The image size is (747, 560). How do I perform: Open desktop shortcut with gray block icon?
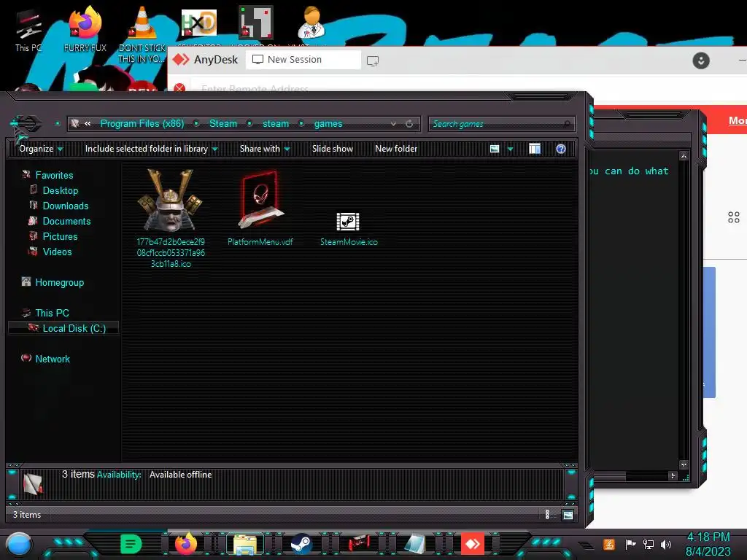pyautogui.click(x=255, y=24)
